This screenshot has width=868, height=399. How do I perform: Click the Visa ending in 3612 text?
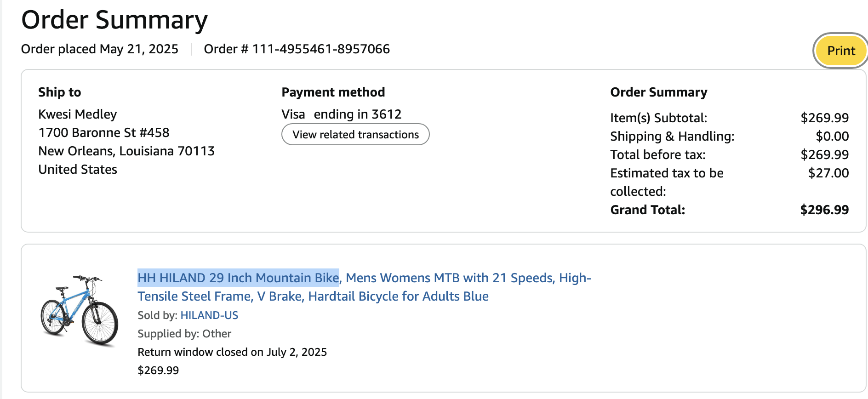coord(341,114)
